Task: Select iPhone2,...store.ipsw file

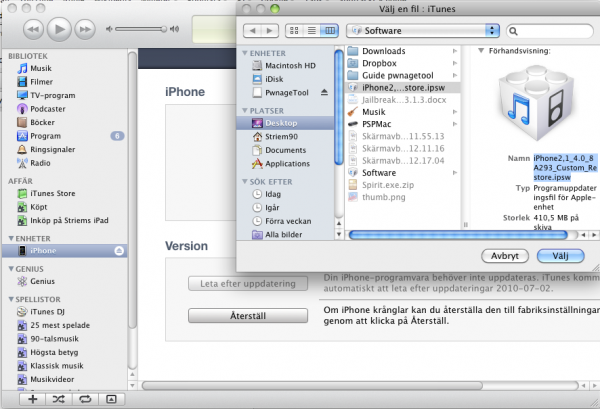Action: pos(403,88)
